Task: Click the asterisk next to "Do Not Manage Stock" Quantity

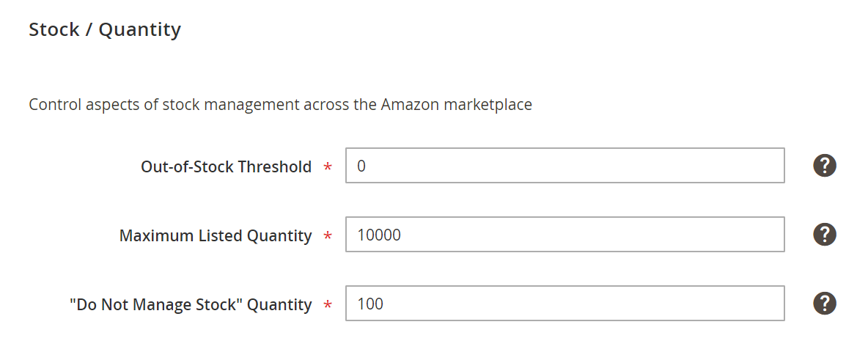Action: (328, 306)
